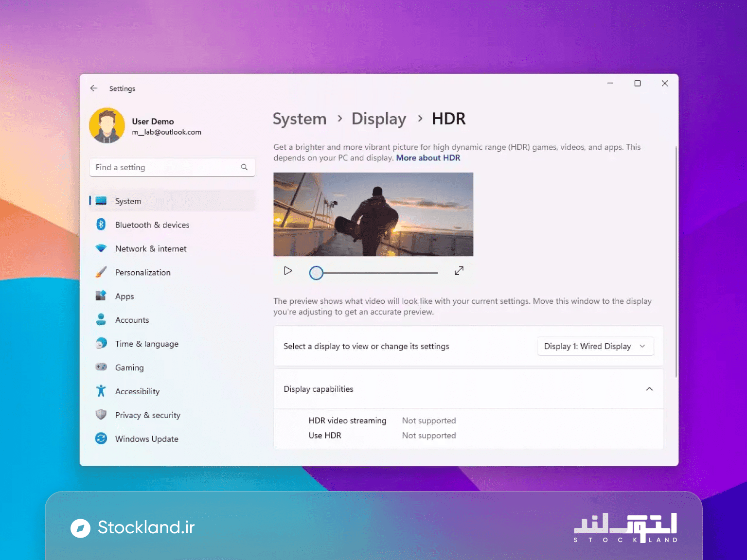The height and width of the screenshot is (560, 747).
Task: Click the System monitor icon in the sidebar
Action: (x=101, y=201)
